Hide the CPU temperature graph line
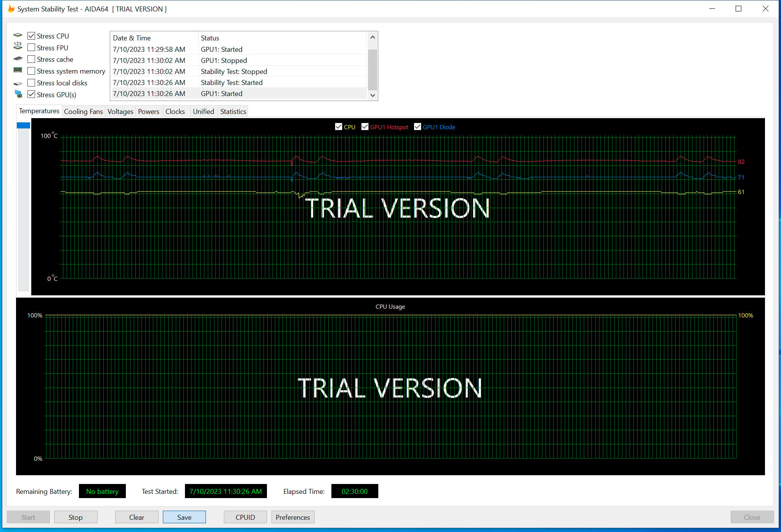The width and height of the screenshot is (781, 532). 338,127
